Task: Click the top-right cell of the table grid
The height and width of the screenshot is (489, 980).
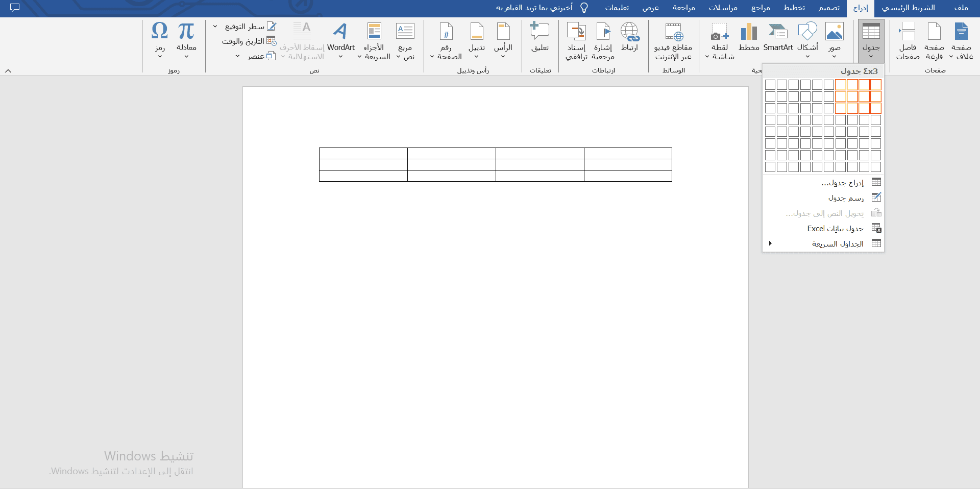Action: (x=876, y=85)
